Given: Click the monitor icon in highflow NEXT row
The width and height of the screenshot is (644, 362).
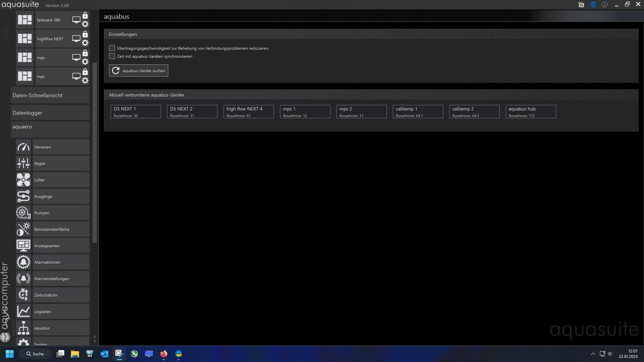Looking at the screenshot, I should click(76, 39).
